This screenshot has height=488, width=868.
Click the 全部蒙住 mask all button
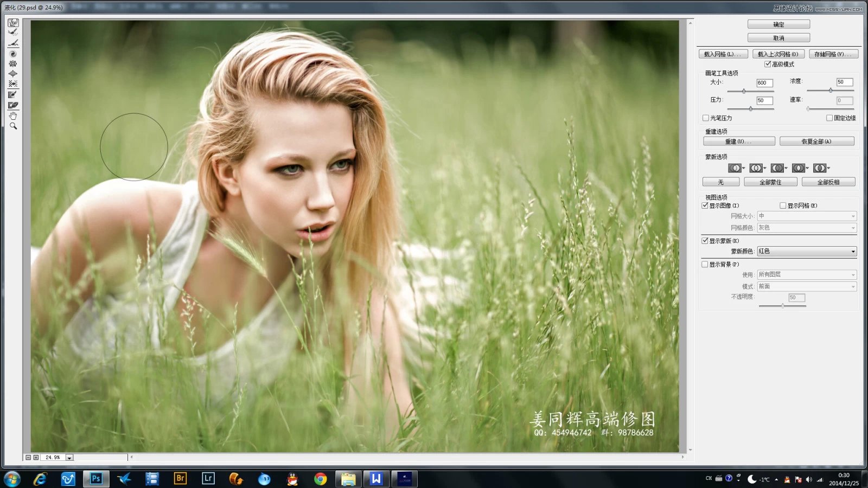[x=770, y=182]
